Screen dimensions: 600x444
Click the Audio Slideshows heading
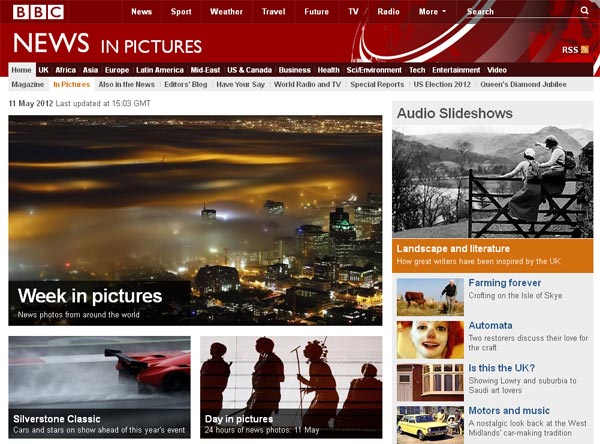point(455,113)
